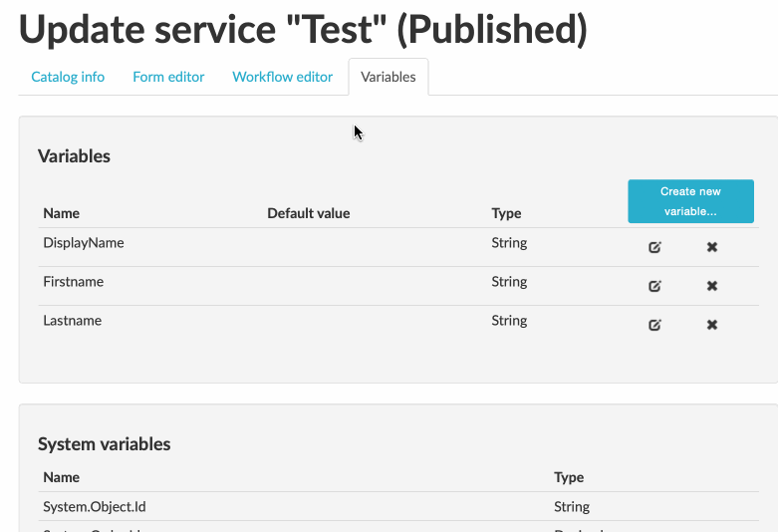Image resolution: width=778 pixels, height=532 pixels.
Task: Delete the DisplayName variable
Action: 712,247
